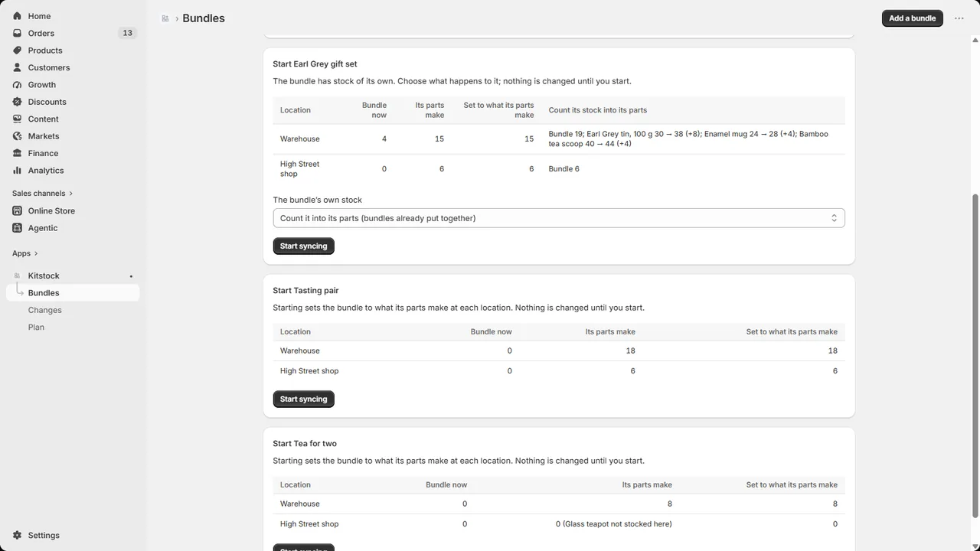The width and height of the screenshot is (980, 551).
Task: Open the Kitstock app menu item
Action: point(73,275)
